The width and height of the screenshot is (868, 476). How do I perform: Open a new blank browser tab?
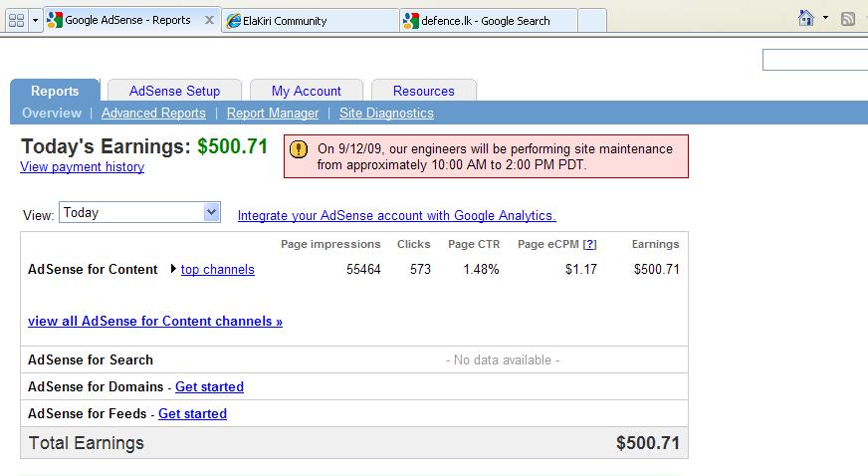point(592,21)
